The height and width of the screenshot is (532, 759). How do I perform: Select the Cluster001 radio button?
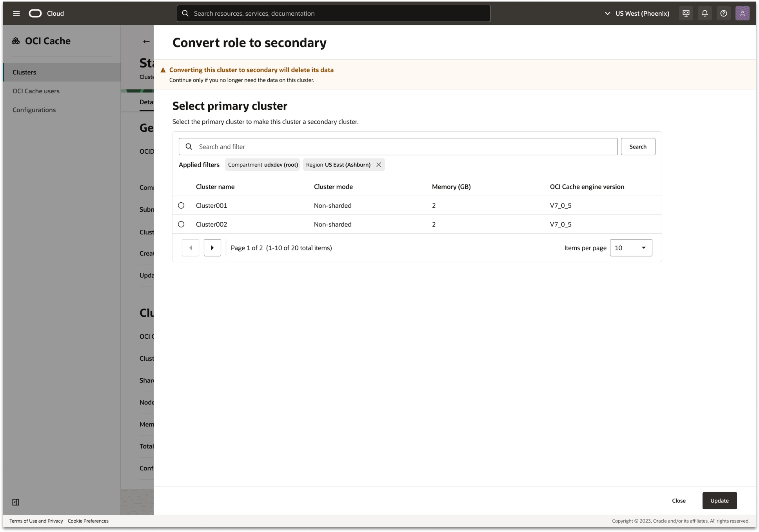click(181, 205)
